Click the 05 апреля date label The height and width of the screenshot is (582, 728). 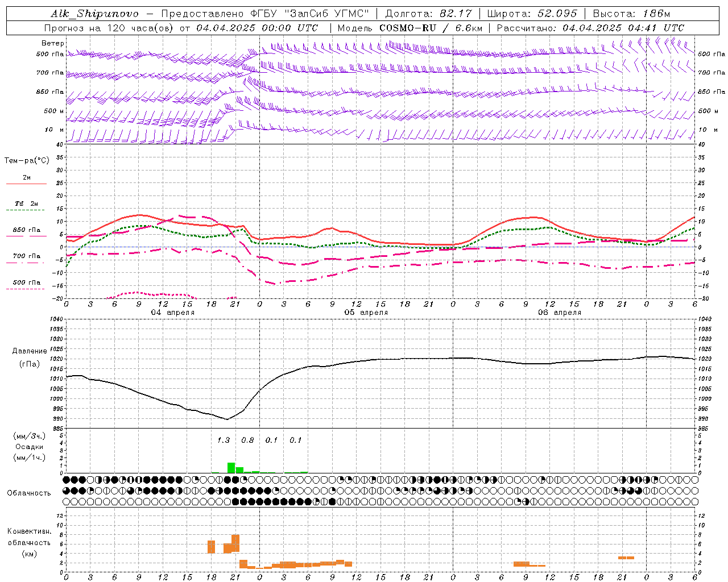tap(366, 313)
